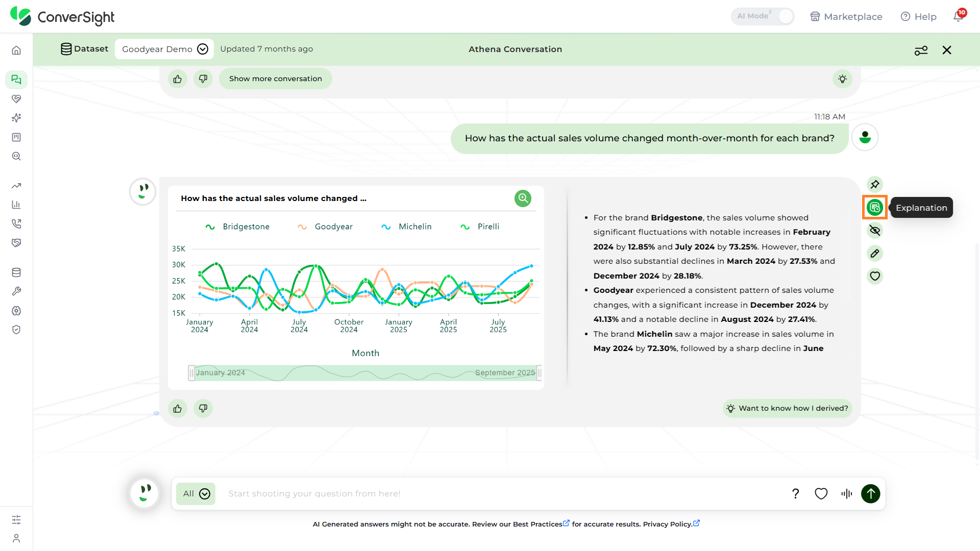Pin this chart response
This screenshot has height=551, width=980.
point(875,184)
